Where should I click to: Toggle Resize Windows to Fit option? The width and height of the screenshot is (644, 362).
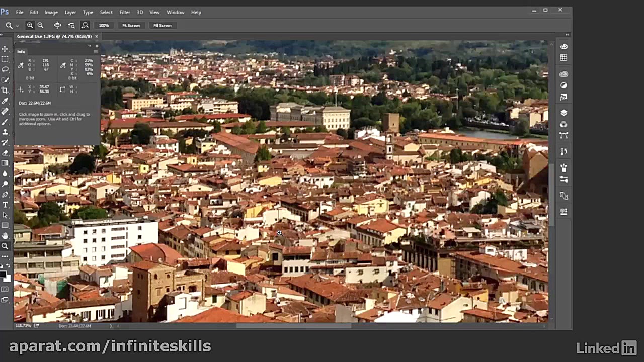click(x=57, y=25)
